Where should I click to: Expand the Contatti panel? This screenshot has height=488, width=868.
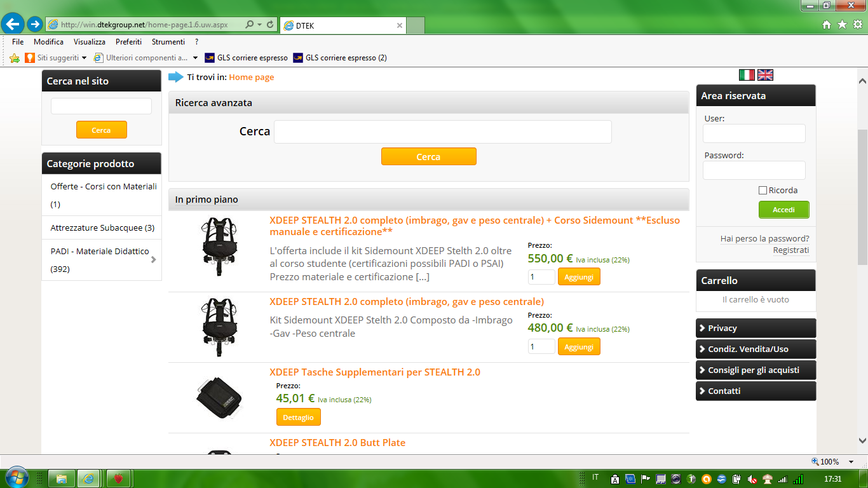[x=756, y=391]
